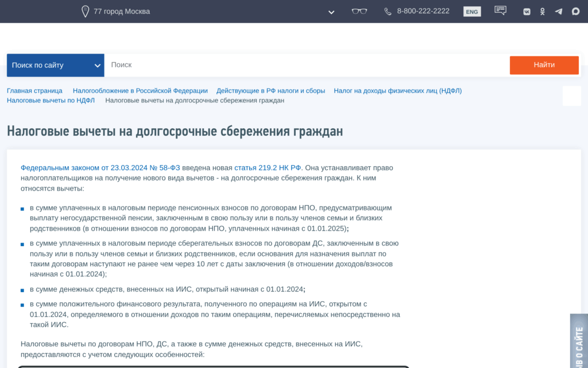The width and height of the screenshot is (588, 368).
Task: Open the vertical site feedback side tab
Action: pyautogui.click(x=579, y=341)
